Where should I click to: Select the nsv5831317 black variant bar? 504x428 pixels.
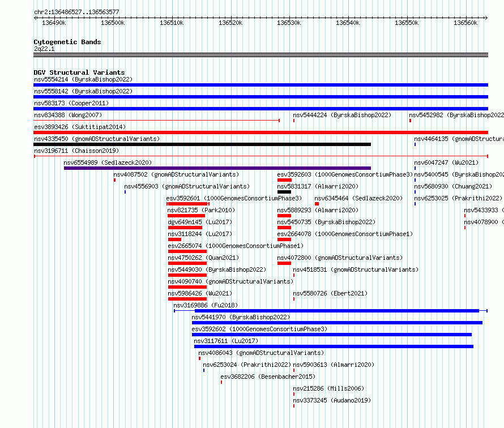284,192
